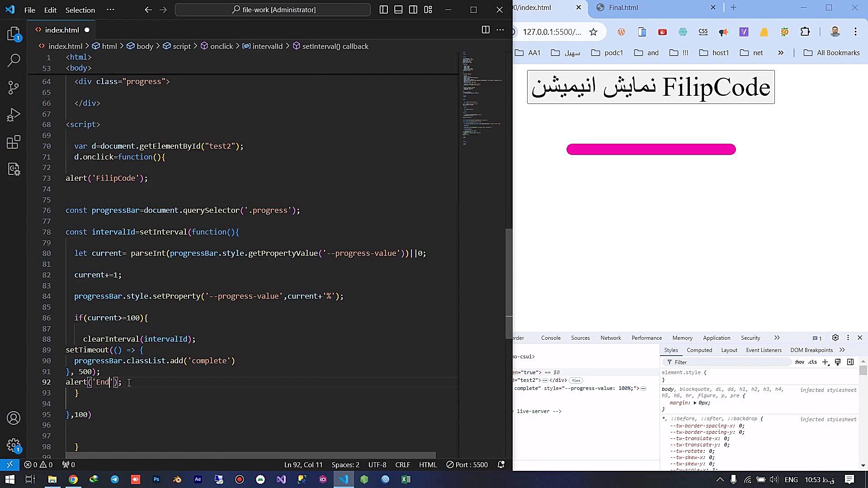Screen dimensions: 868x488
Task: Open the Accounts menu in activity bar
Action: click(x=14, y=418)
